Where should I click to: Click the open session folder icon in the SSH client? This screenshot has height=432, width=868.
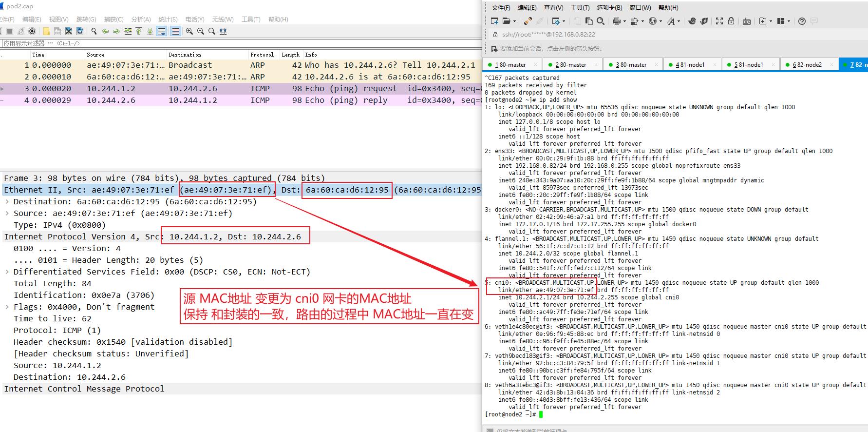click(507, 21)
